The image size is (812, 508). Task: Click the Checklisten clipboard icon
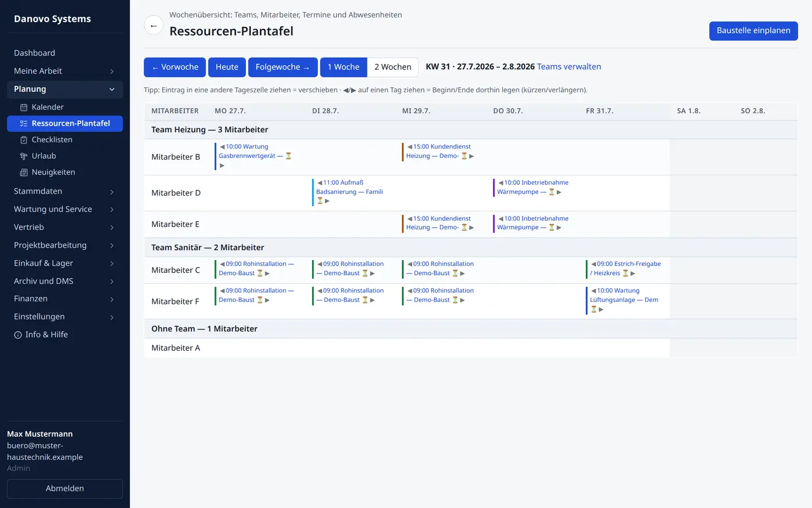click(24, 140)
